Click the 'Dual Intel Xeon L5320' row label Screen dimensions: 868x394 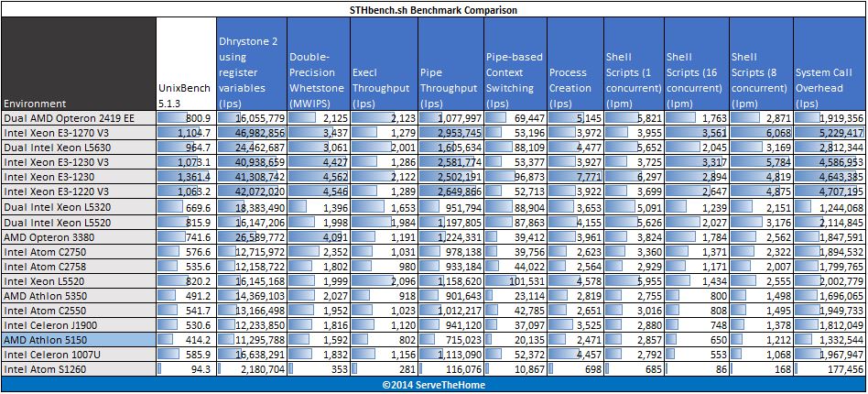pyautogui.click(x=79, y=207)
